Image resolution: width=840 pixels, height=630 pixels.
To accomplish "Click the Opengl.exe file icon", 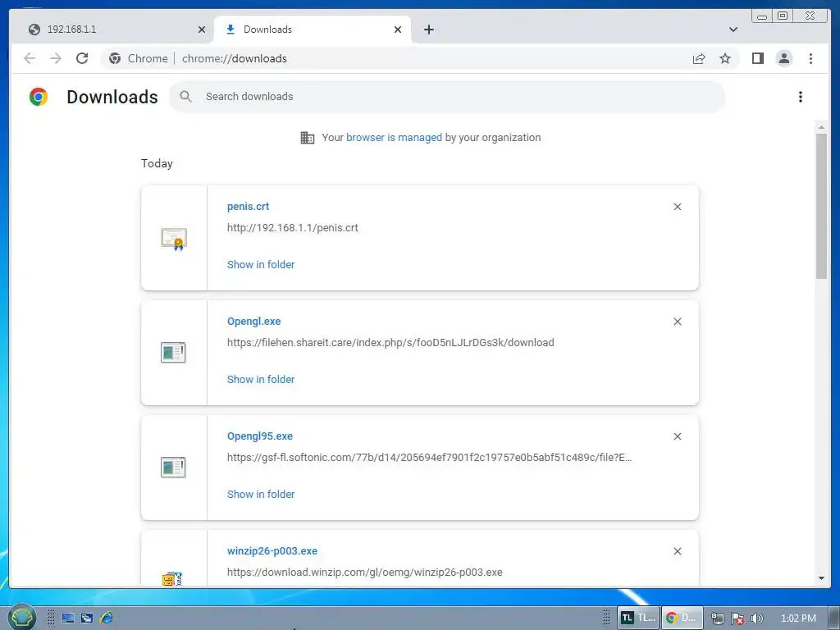I will pos(173,353).
